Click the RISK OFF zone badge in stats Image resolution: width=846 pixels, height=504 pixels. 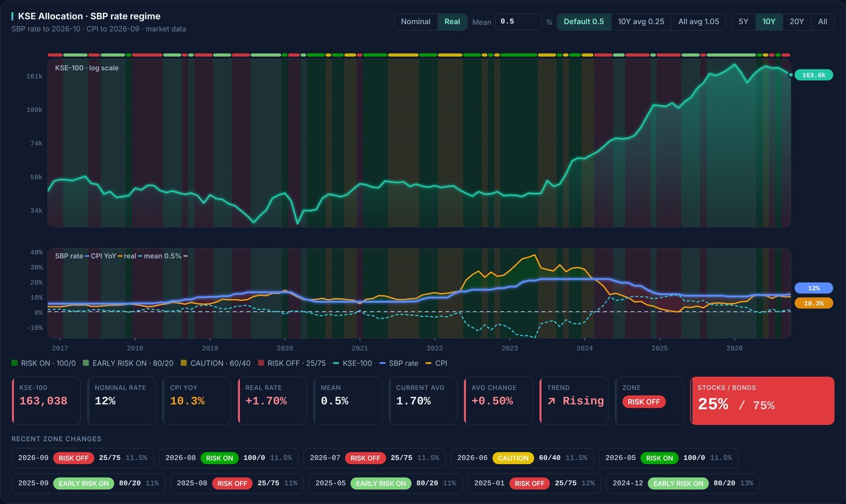tap(643, 402)
